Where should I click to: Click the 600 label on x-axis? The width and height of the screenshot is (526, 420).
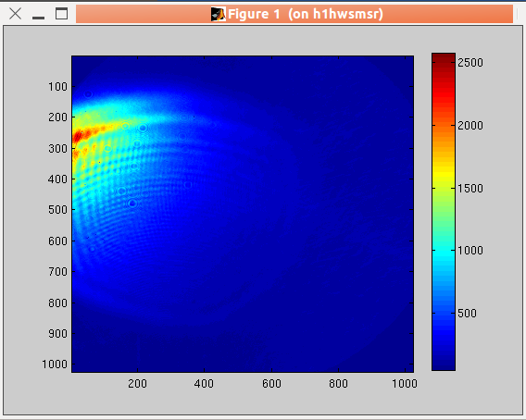coord(271,384)
